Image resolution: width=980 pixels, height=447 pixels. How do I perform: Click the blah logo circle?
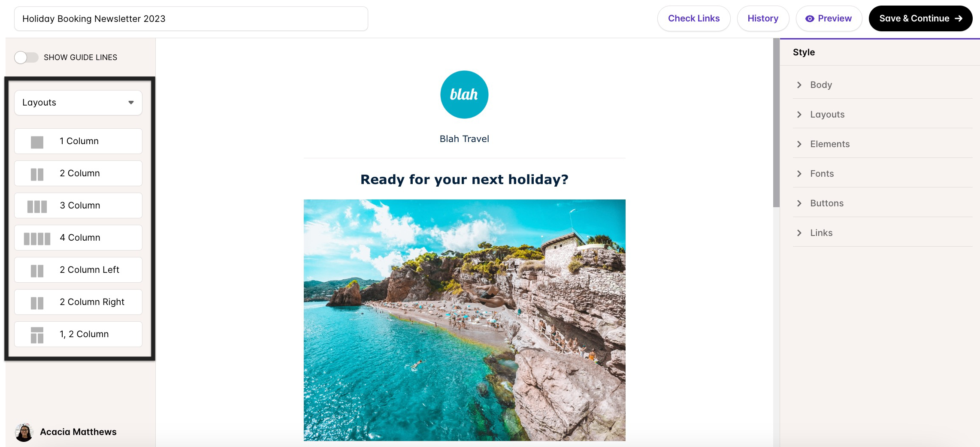click(464, 94)
